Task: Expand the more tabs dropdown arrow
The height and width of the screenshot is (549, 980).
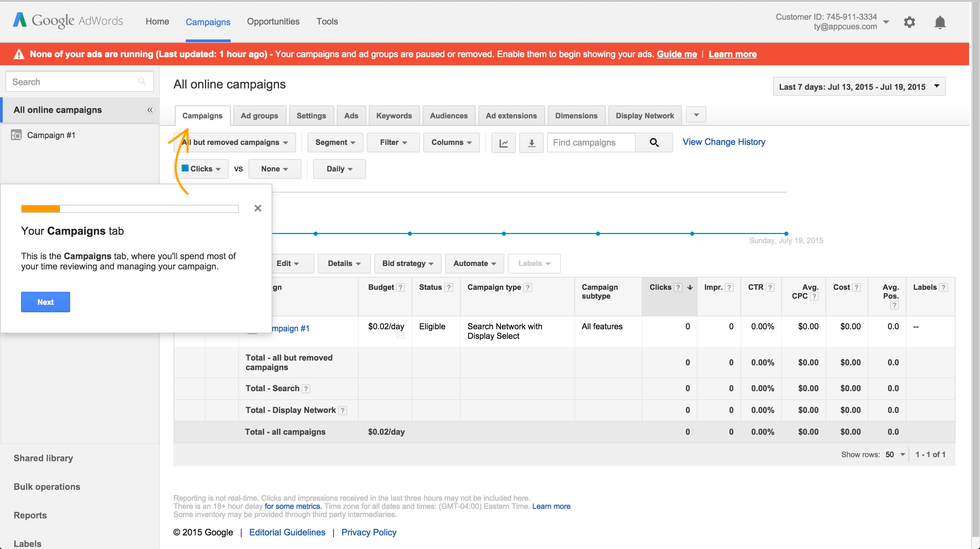Action: 696,115
